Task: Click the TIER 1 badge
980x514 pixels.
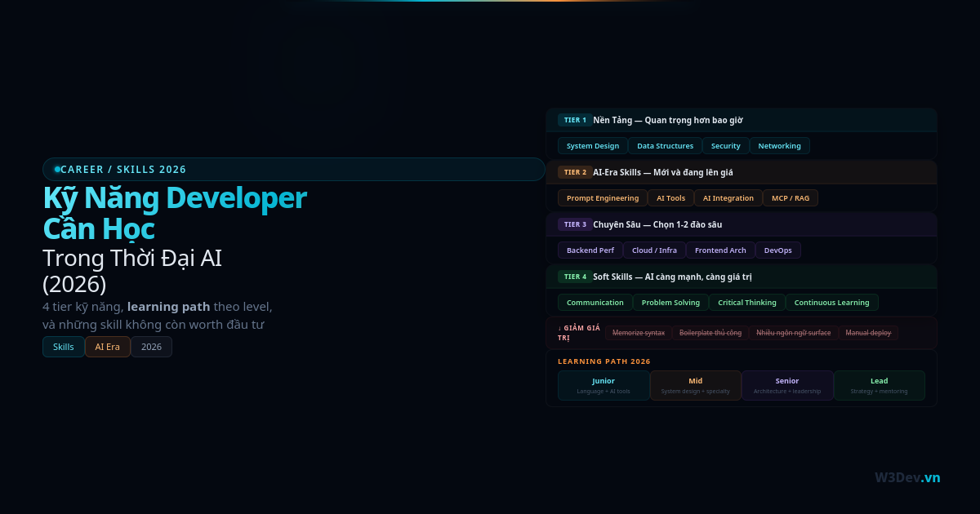Action: 575,120
